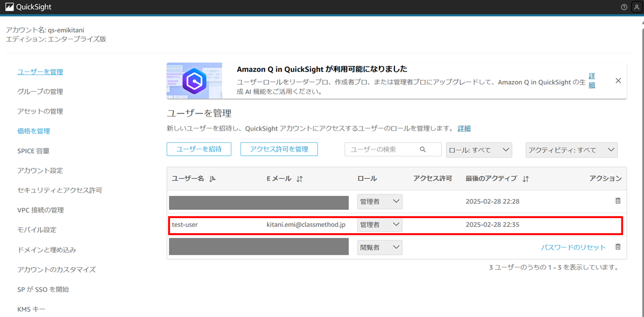Click the search magnifier icon
This screenshot has height=317, width=644.
tap(423, 149)
